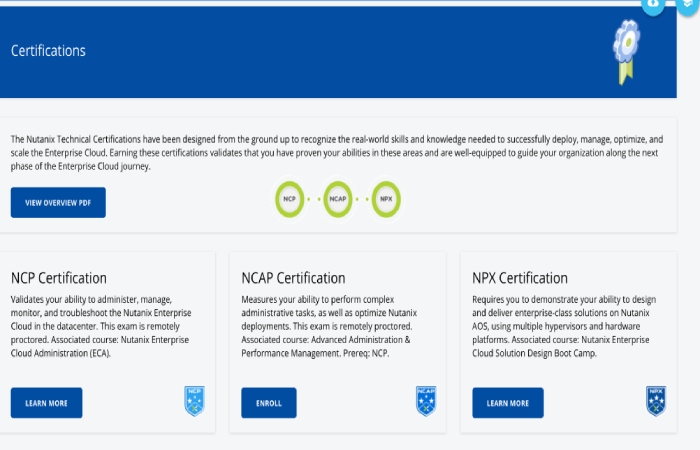Click the partially visible top-right corner icon

(x=689, y=6)
